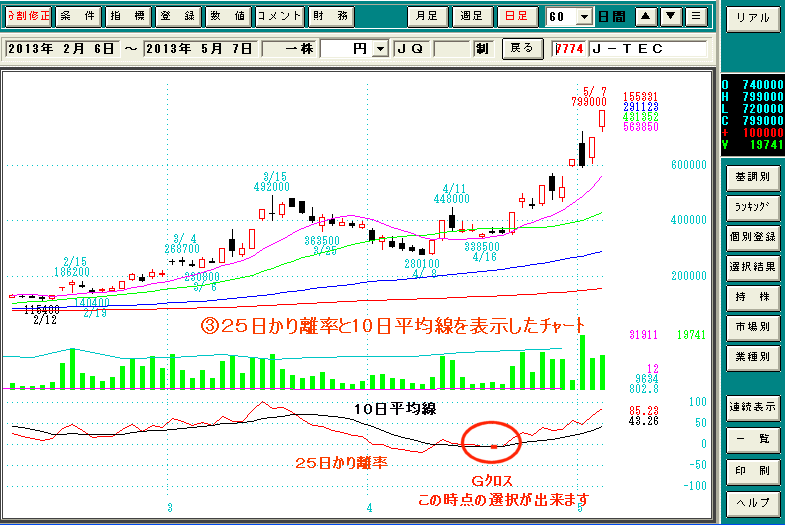785x525 pixels.
Task: Click the down arrow button beside 日間
Action: [x=671, y=17]
